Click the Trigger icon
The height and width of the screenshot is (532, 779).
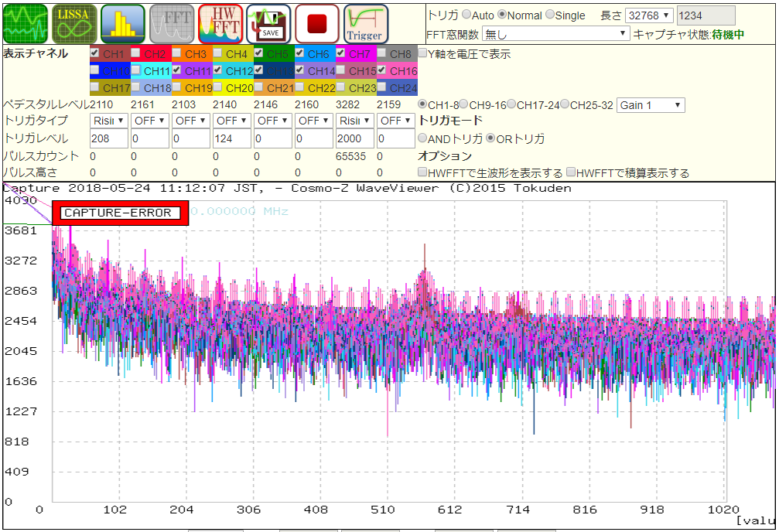coord(365,23)
